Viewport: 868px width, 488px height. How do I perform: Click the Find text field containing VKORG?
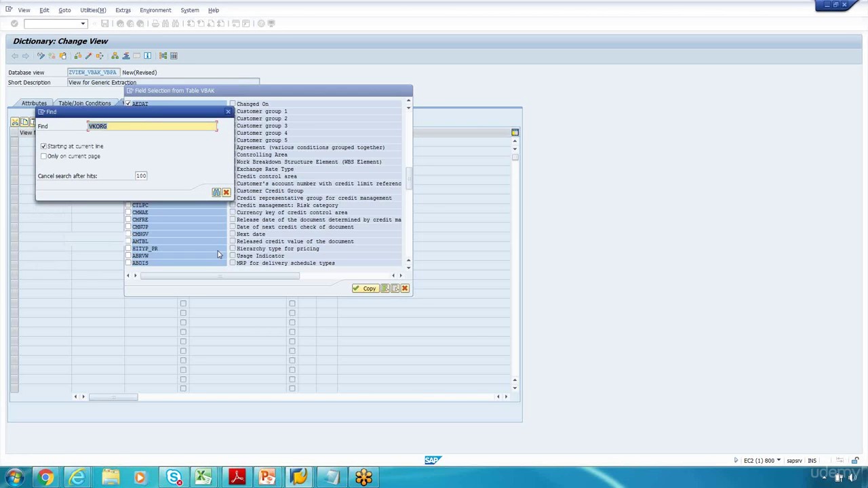152,126
